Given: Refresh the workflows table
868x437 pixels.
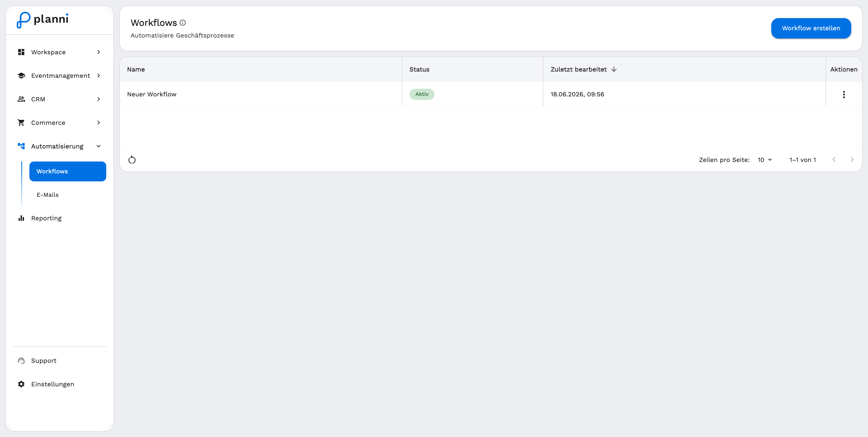Looking at the screenshot, I should coord(132,160).
